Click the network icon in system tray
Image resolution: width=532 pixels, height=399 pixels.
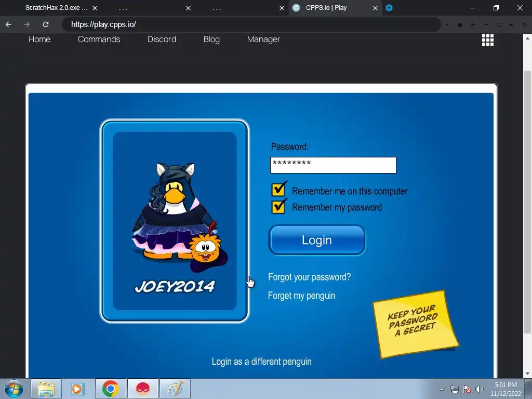coord(454,389)
